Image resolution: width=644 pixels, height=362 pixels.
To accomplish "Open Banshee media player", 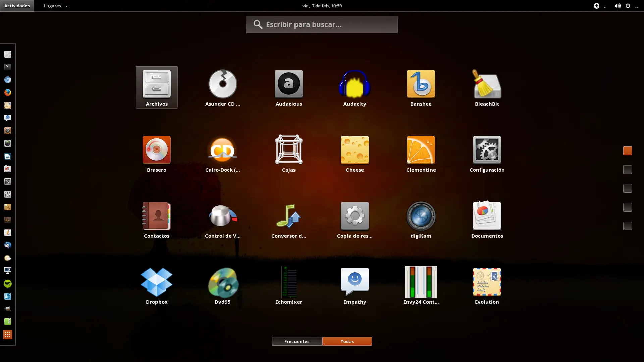I will click(x=421, y=87).
